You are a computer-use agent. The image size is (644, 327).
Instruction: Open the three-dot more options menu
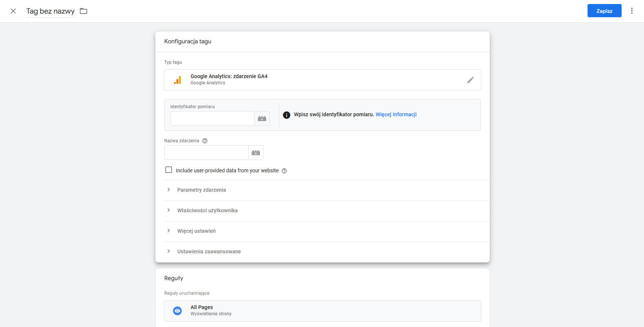pos(632,11)
